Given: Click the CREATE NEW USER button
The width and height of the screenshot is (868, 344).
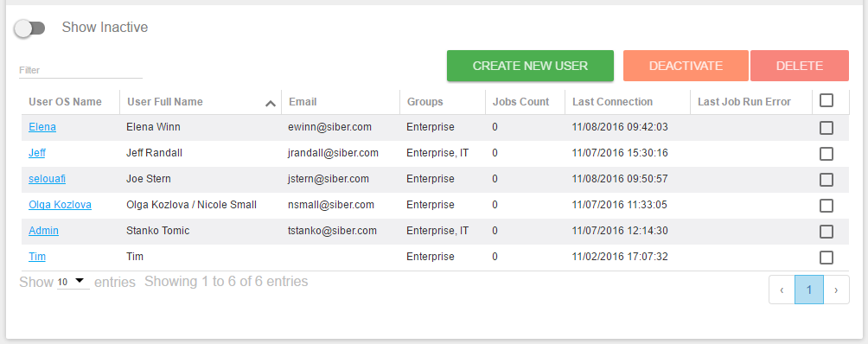Looking at the screenshot, I should [530, 66].
